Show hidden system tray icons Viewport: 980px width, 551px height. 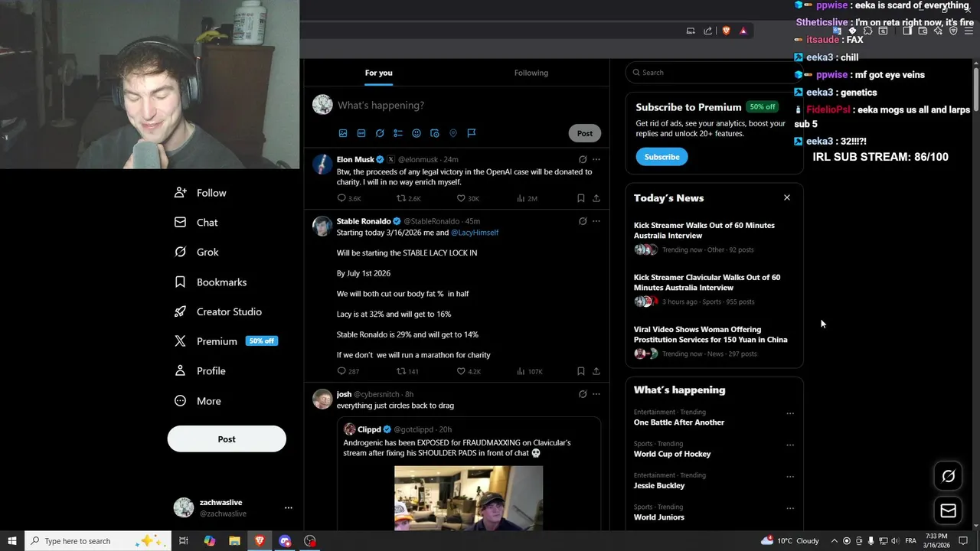point(835,541)
